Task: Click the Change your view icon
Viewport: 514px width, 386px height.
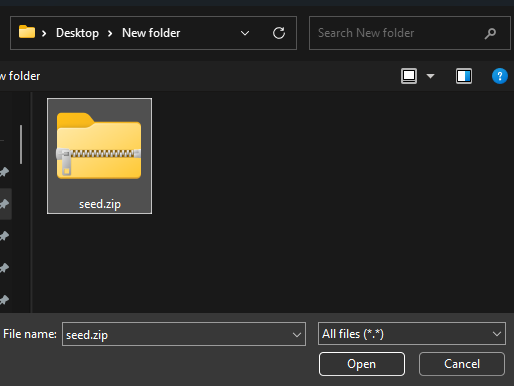Action: tap(409, 76)
